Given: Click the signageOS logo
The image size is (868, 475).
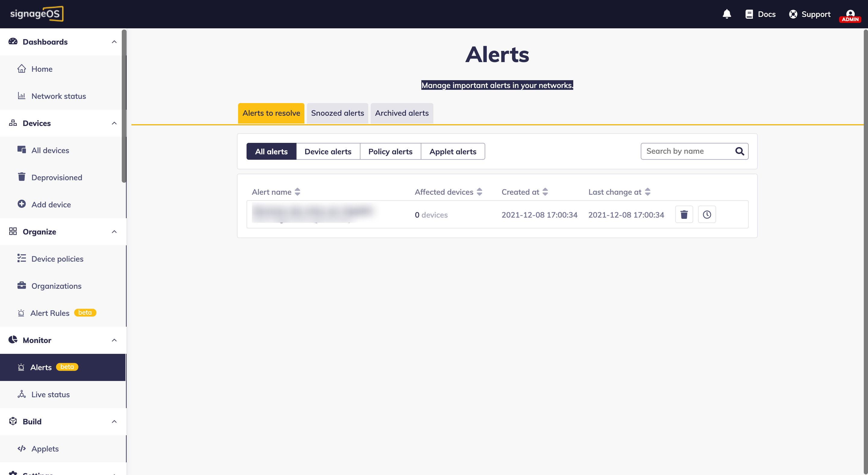Looking at the screenshot, I should pos(36,14).
